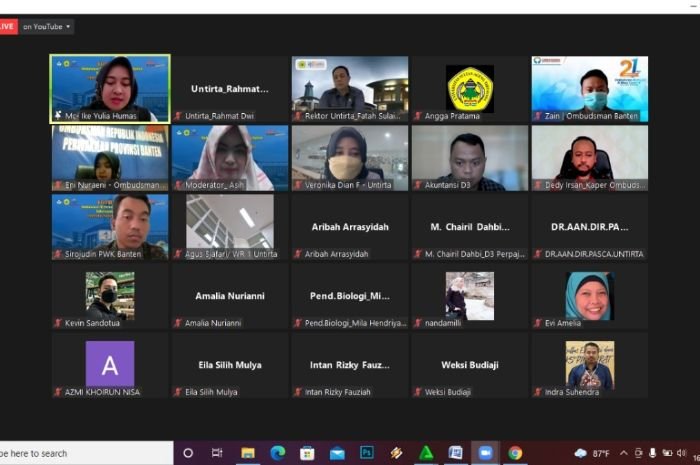Click Angga Pratama's logo tile

(469, 88)
